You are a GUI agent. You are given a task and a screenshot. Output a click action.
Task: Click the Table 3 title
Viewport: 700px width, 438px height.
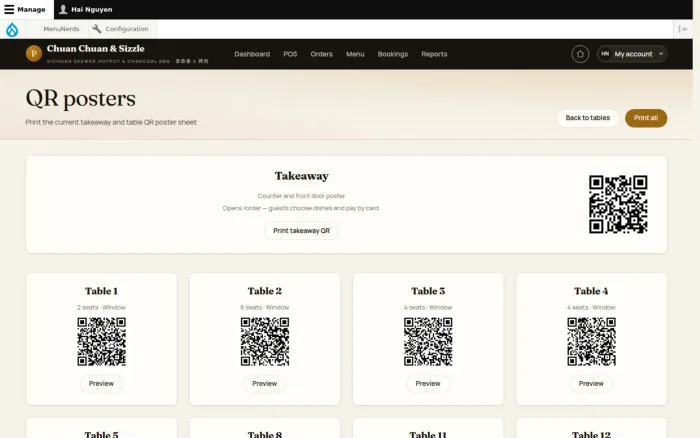[x=428, y=291]
